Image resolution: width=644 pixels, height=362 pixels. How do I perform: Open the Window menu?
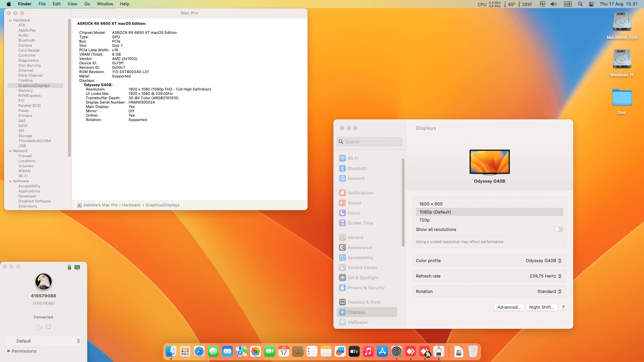[x=105, y=4]
